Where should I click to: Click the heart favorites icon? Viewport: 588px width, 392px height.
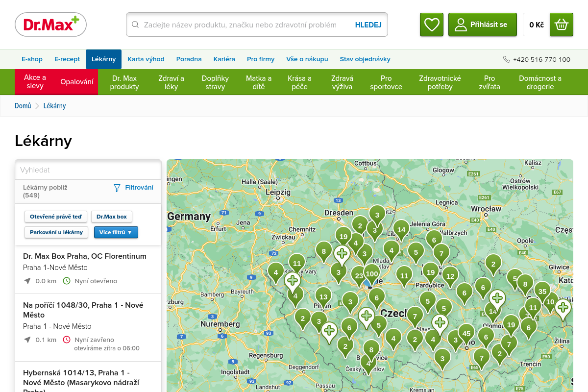[431, 24]
